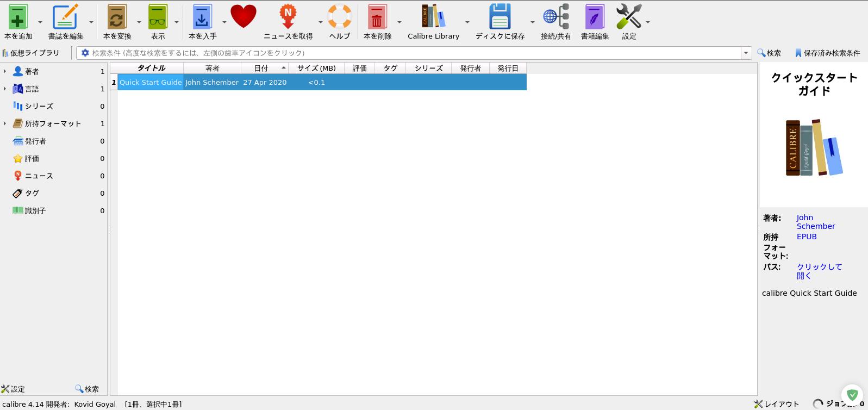Screen dimensions: 868x410
Task: Open the book with 表示 viewer icon
Action: click(158, 17)
